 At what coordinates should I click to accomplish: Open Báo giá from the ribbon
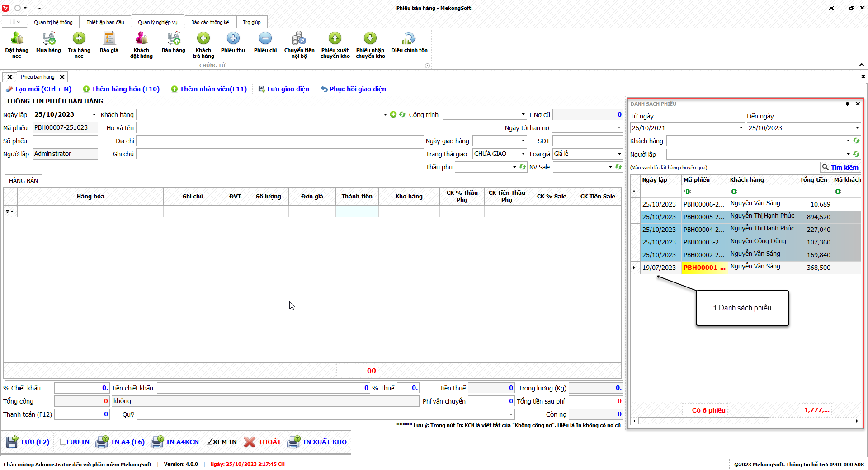pos(109,39)
